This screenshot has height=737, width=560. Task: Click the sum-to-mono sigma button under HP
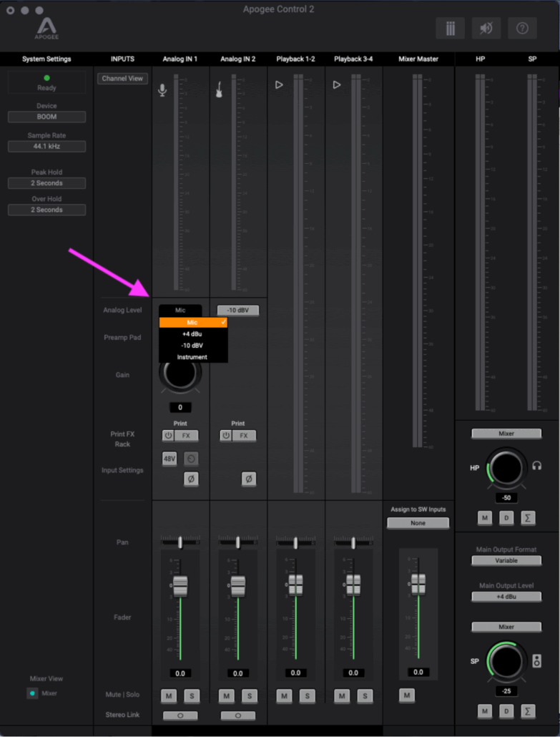tap(528, 517)
